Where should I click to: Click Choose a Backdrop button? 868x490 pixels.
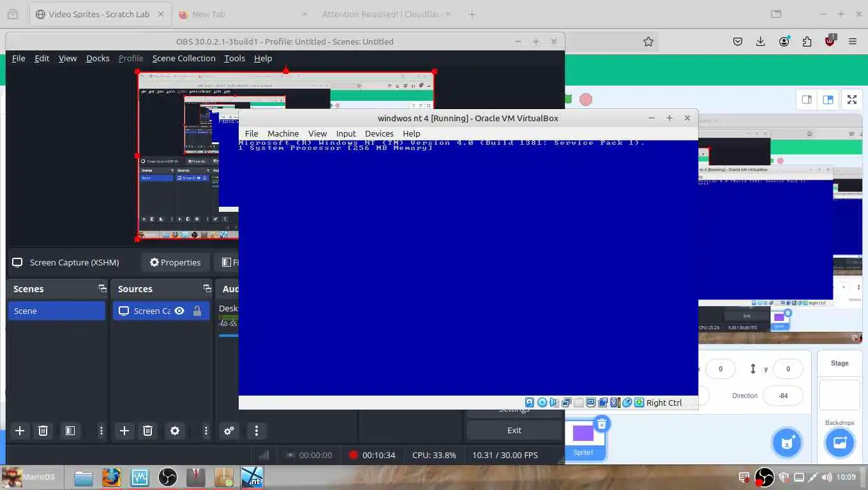click(839, 443)
